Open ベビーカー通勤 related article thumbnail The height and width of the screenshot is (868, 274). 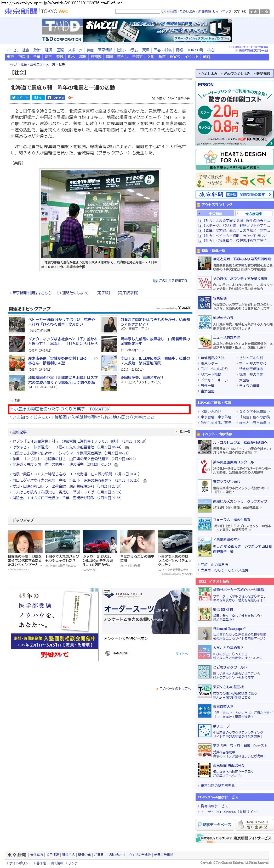17,324
